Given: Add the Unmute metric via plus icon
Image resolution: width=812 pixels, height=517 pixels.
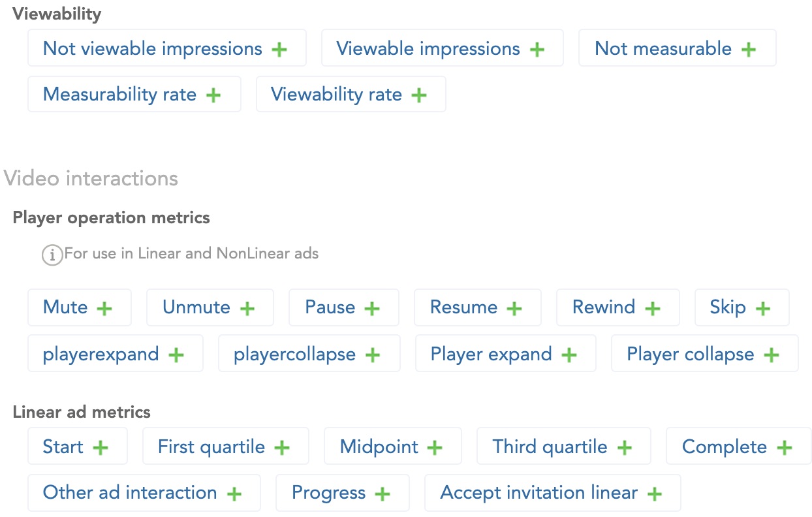Looking at the screenshot, I should [247, 308].
